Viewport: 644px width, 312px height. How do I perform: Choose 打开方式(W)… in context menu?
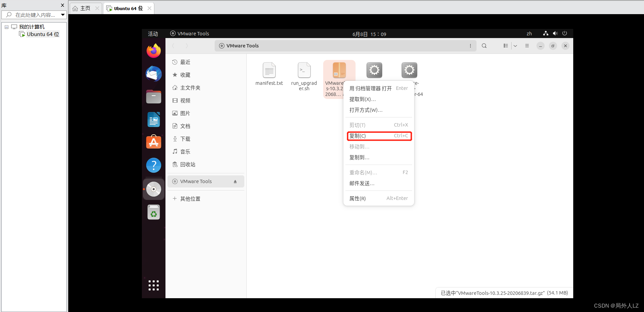click(x=378, y=110)
